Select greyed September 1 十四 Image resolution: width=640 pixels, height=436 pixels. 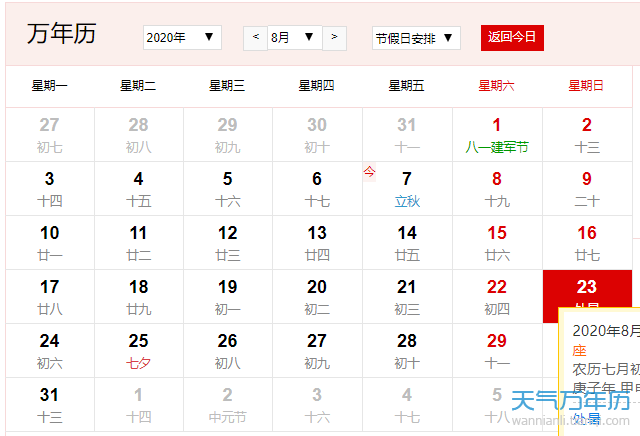(x=139, y=405)
